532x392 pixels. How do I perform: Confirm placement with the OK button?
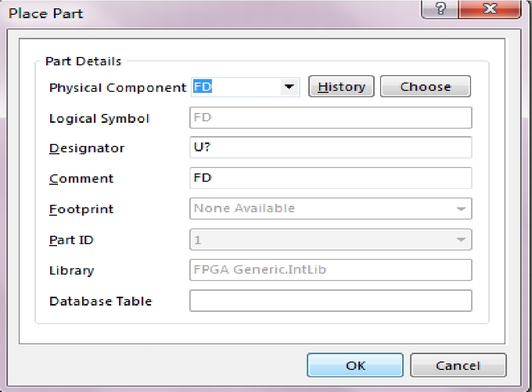tap(355, 365)
